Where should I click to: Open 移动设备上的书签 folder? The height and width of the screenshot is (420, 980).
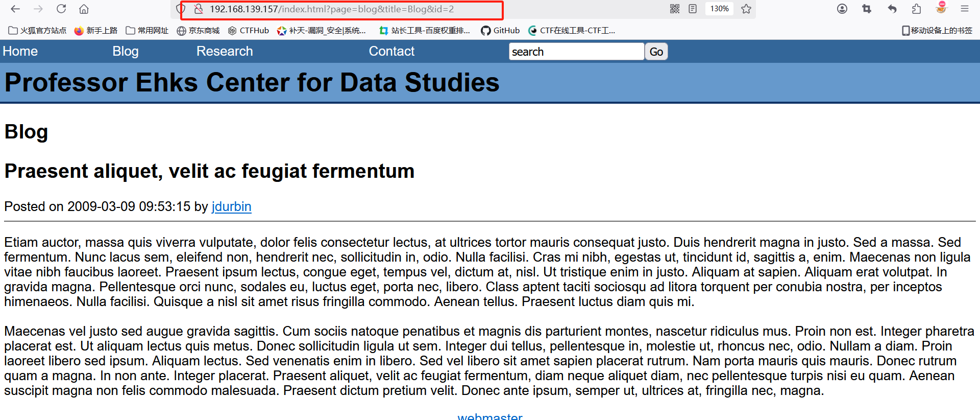click(937, 31)
